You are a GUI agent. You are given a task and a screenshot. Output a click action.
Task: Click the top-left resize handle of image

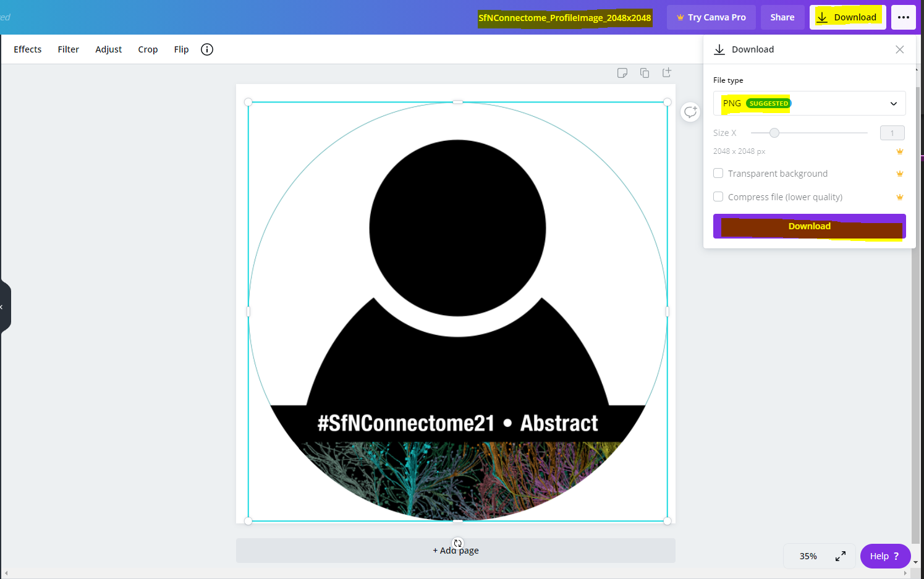(x=248, y=102)
